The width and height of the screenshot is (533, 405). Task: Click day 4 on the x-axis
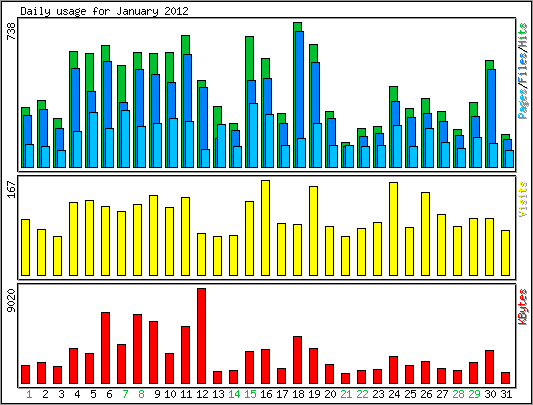coord(77,394)
